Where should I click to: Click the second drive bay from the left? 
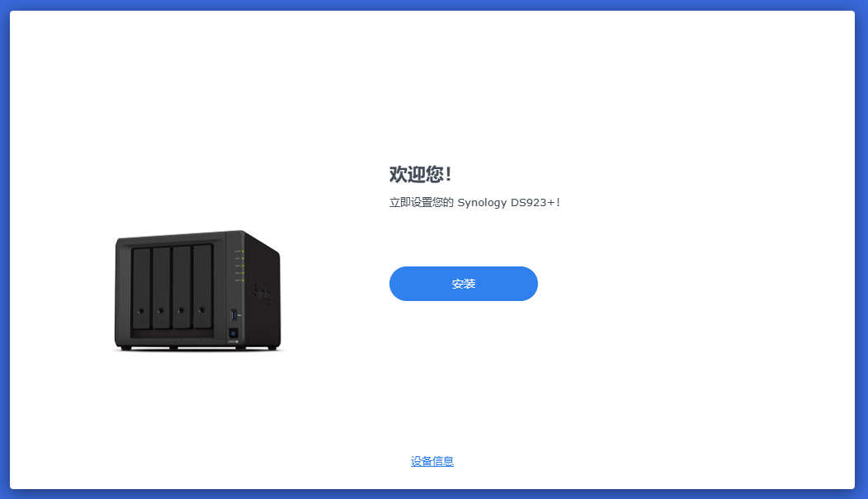pyautogui.click(x=161, y=288)
